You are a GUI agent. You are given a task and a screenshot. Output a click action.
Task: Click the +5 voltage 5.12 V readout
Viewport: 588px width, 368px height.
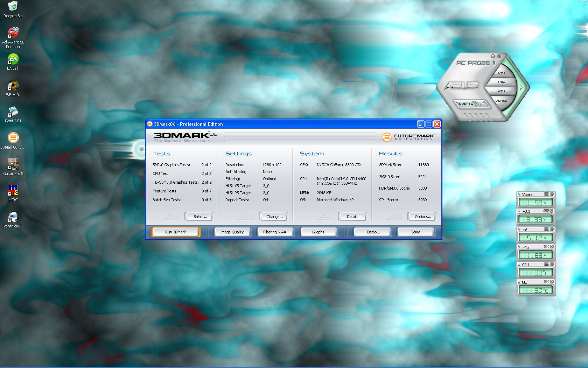point(535,238)
